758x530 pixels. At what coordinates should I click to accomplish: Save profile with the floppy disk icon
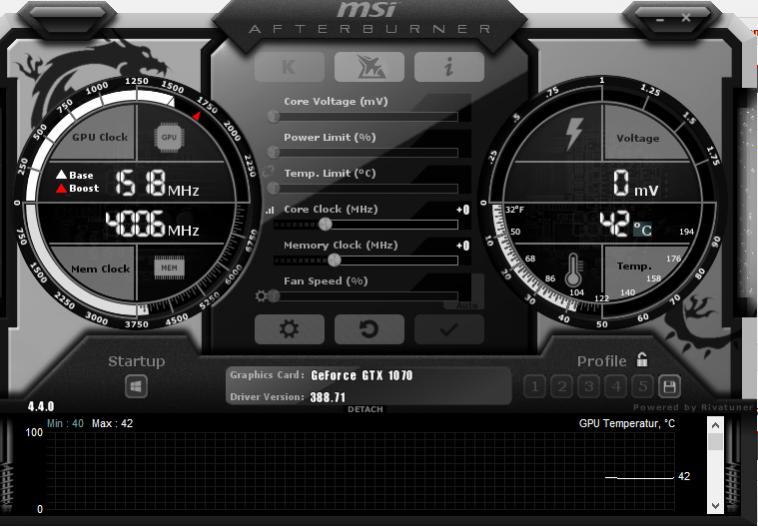click(669, 386)
